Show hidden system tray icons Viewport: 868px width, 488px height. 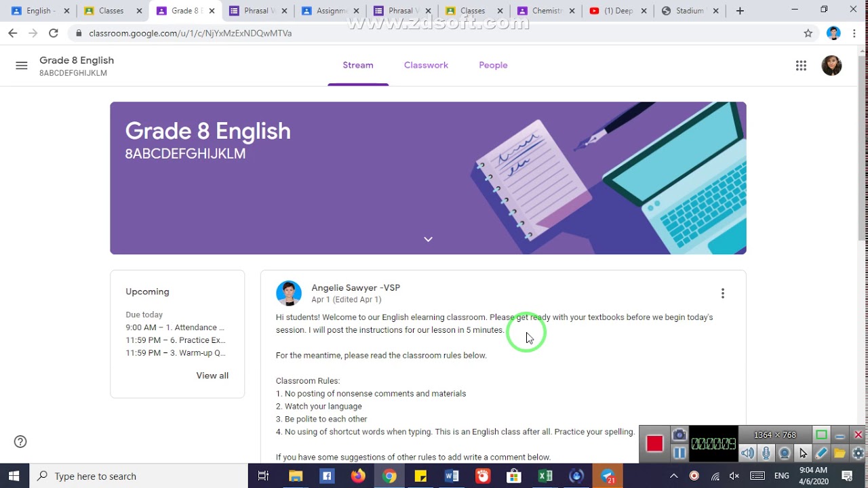(x=673, y=476)
